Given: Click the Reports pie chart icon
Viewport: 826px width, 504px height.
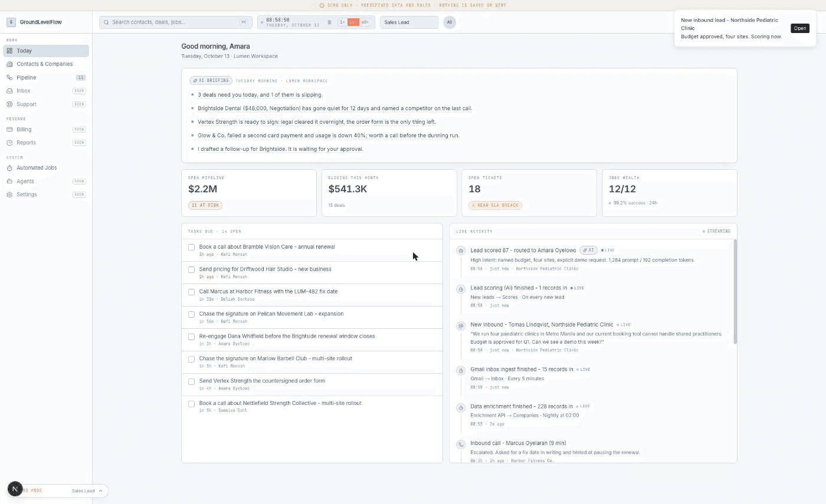Looking at the screenshot, I should coord(9,143).
